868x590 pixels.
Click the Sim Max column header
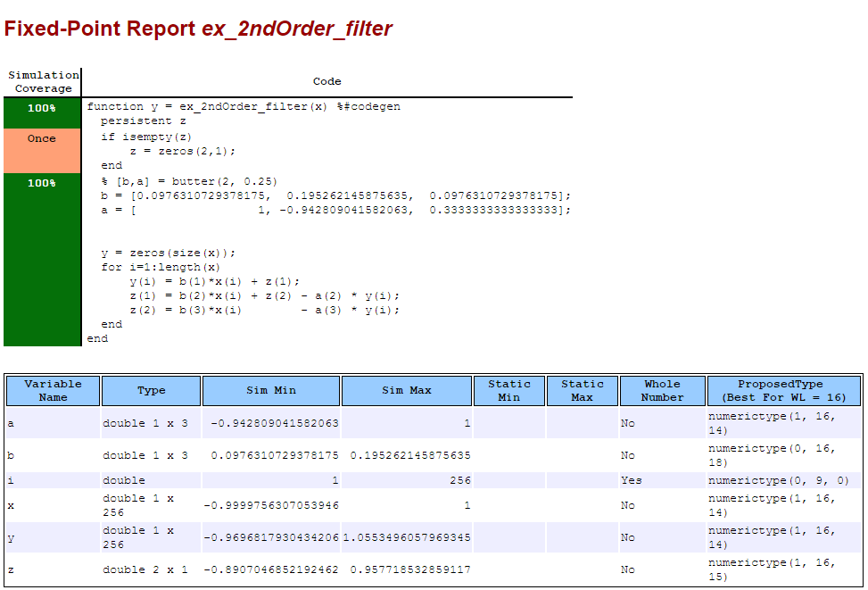point(406,391)
